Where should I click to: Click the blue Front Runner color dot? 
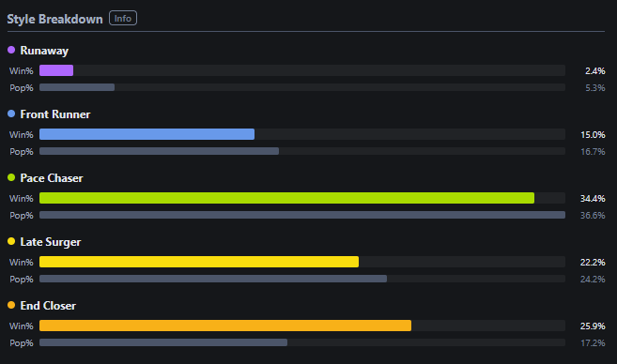point(11,114)
